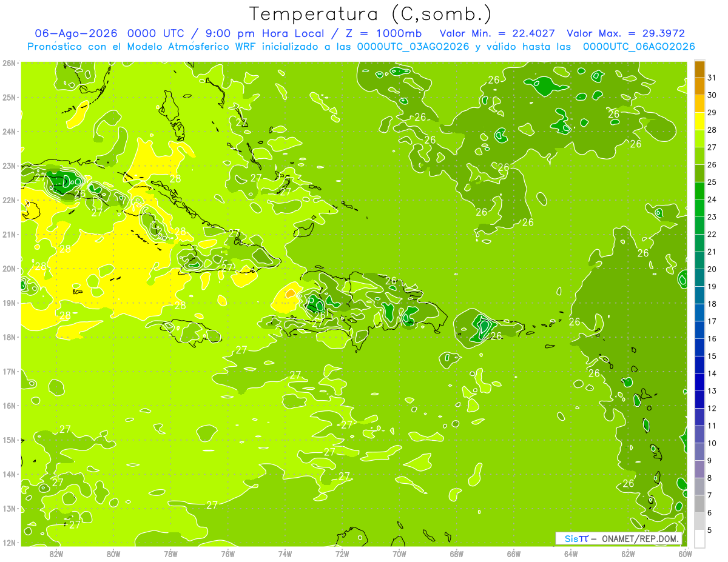Viewport: 728px width, 562px height.
Task: Select the '62W' longitude axis label
Action: pyautogui.click(x=628, y=554)
